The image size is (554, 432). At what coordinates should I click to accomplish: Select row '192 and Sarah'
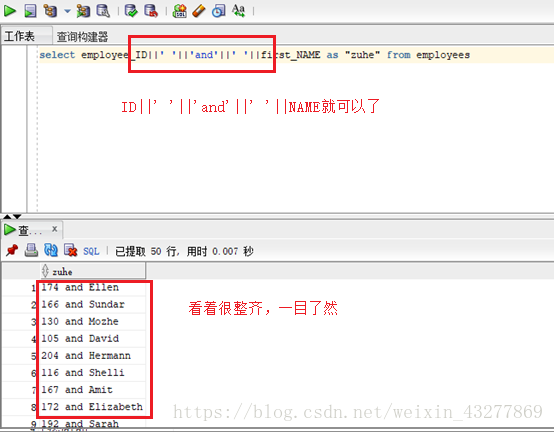(x=93, y=424)
